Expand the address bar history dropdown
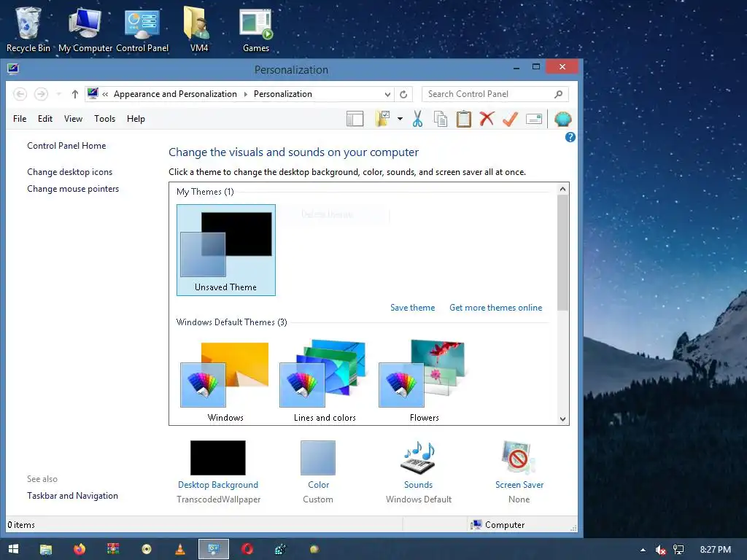This screenshot has width=747, height=560. 388,94
